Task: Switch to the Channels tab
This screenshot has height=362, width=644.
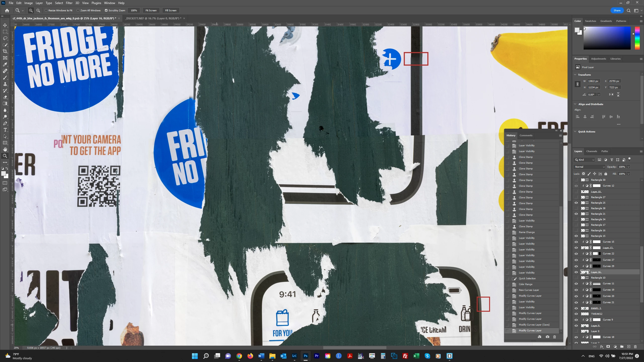Action: (x=591, y=151)
